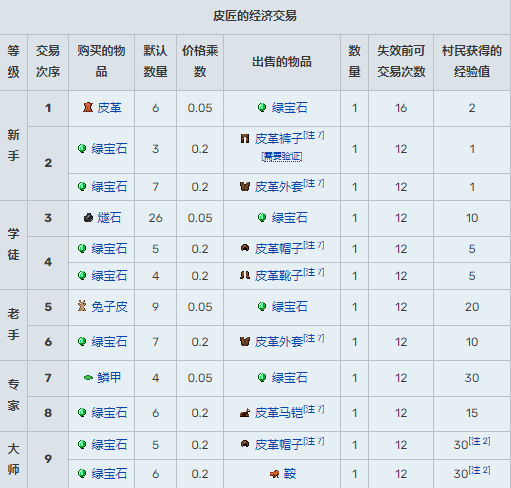The width and height of the screenshot is (511, 488).
Task: Open the 皮革马铠 link
Action: 279,413
